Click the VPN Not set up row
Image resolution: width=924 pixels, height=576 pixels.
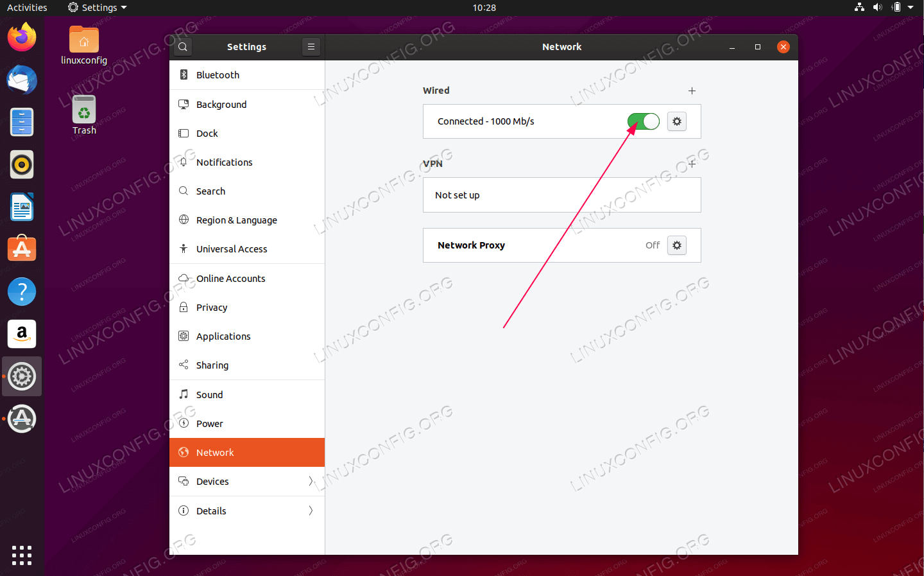(561, 195)
